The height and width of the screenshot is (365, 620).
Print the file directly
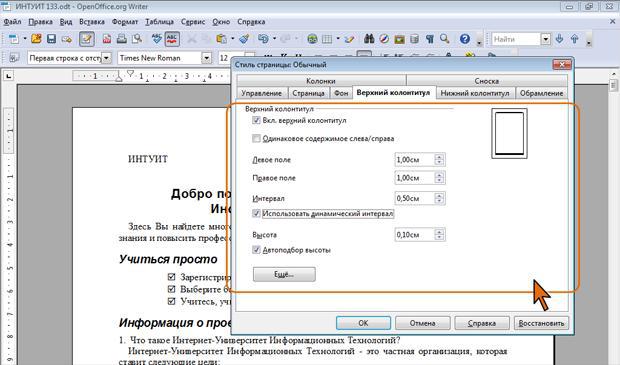point(122,39)
